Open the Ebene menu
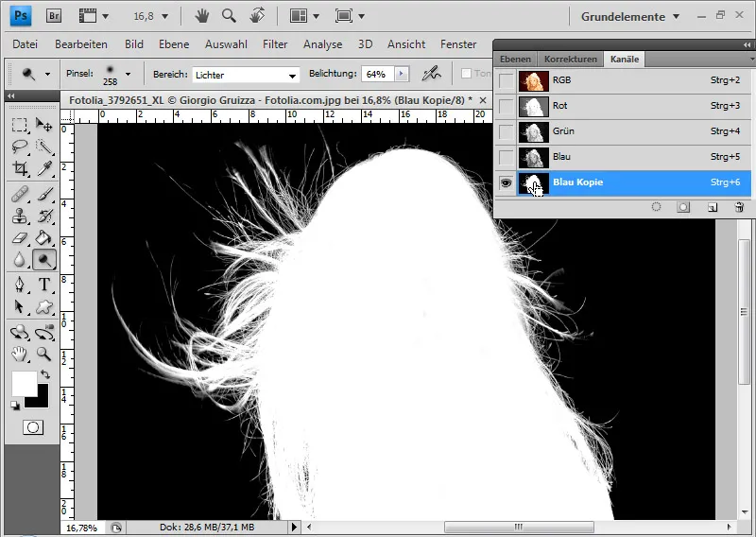This screenshot has height=537, width=756. 174,44
